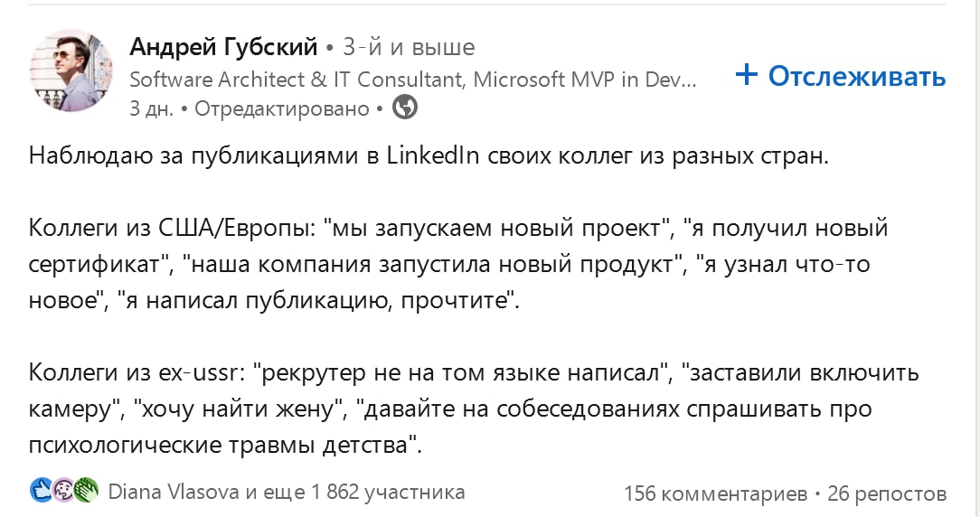Click the green clapping hands reaction icon
The image size is (980, 517).
point(85,491)
